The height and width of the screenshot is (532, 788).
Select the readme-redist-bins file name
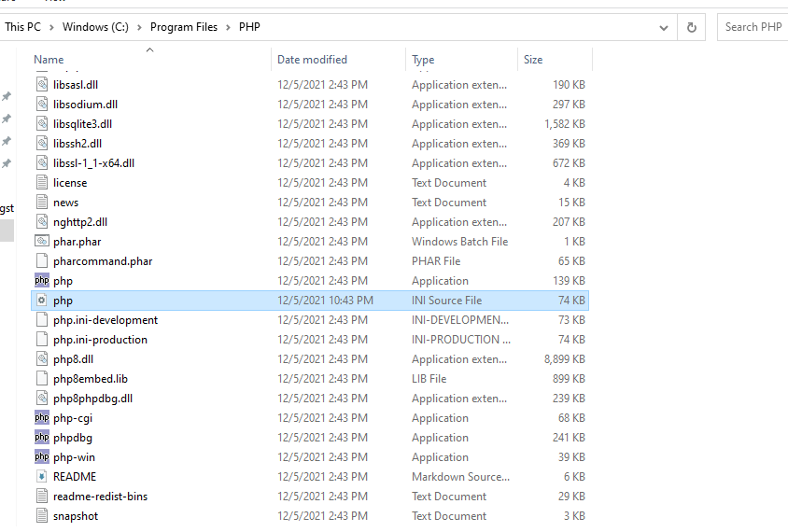pos(101,496)
